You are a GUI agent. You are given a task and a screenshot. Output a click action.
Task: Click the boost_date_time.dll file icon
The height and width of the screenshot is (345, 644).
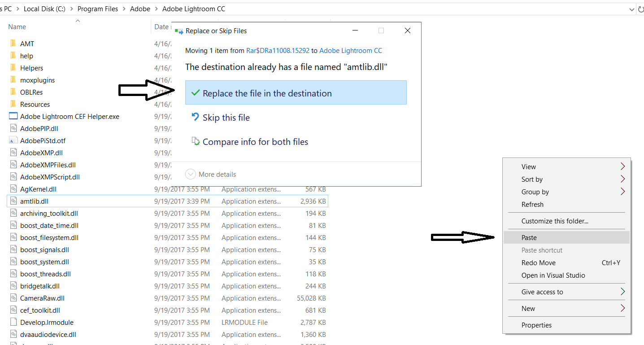coord(13,225)
